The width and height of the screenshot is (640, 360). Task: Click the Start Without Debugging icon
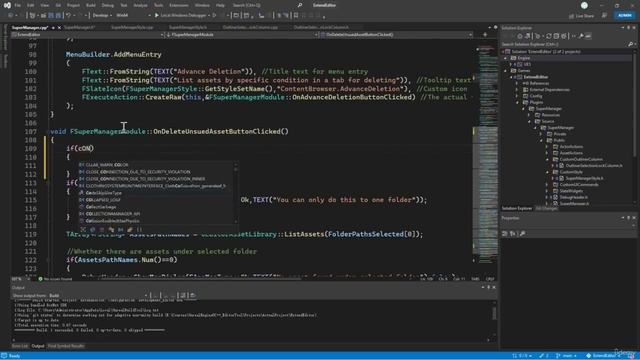(x=214, y=16)
